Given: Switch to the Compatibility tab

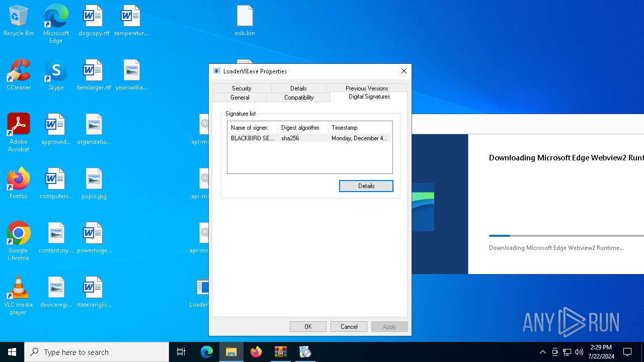Looking at the screenshot, I should tap(299, 97).
